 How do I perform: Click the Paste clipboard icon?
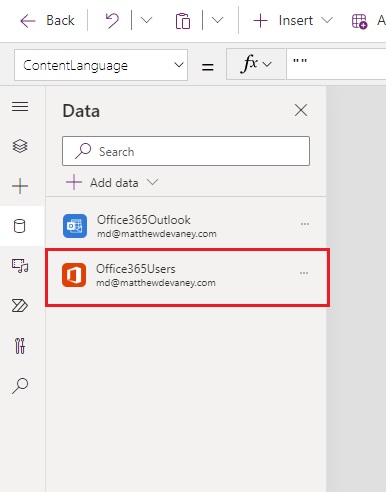pos(183,21)
